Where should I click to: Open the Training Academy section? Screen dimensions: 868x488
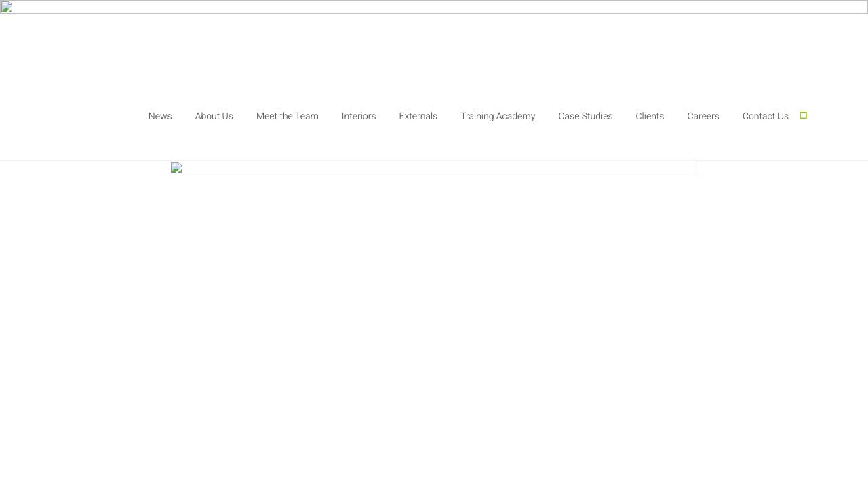498,116
